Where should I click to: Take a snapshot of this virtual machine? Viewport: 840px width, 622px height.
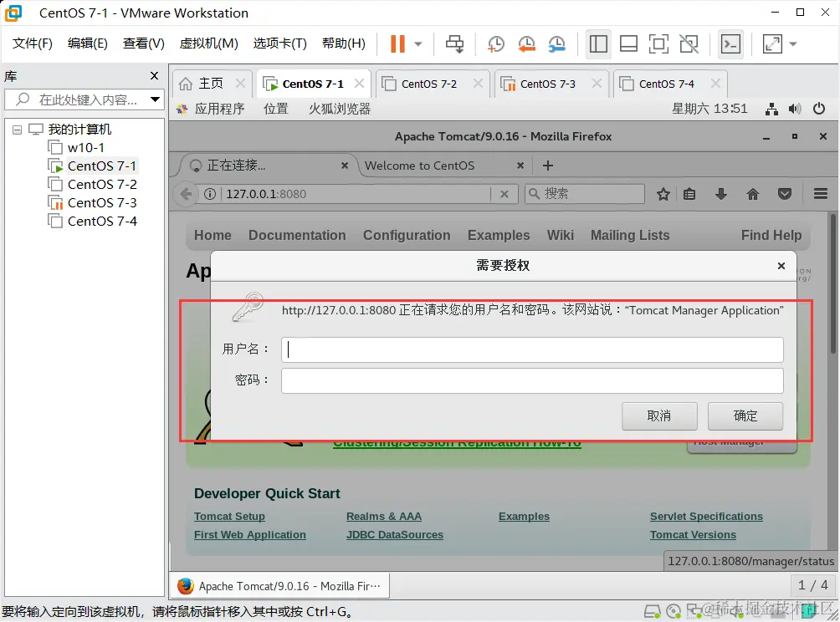[x=496, y=44]
